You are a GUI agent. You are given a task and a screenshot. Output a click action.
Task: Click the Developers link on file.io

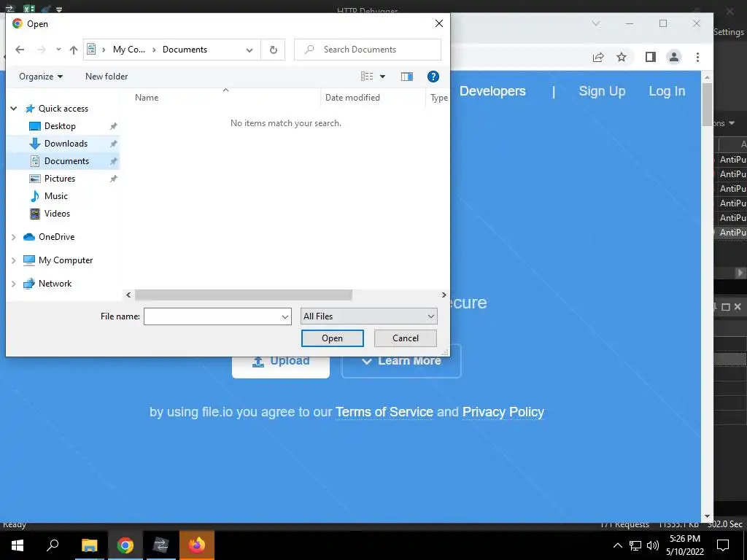(492, 91)
